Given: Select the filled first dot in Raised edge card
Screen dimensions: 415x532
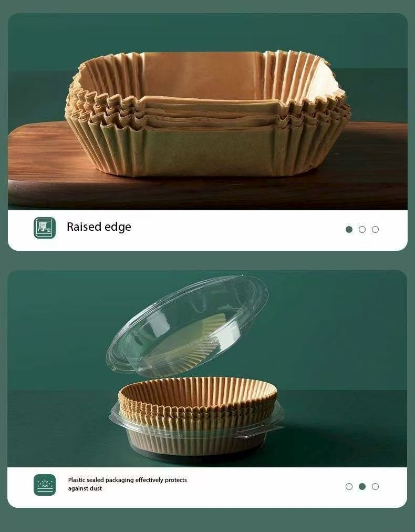Looking at the screenshot, I should coord(349,229).
